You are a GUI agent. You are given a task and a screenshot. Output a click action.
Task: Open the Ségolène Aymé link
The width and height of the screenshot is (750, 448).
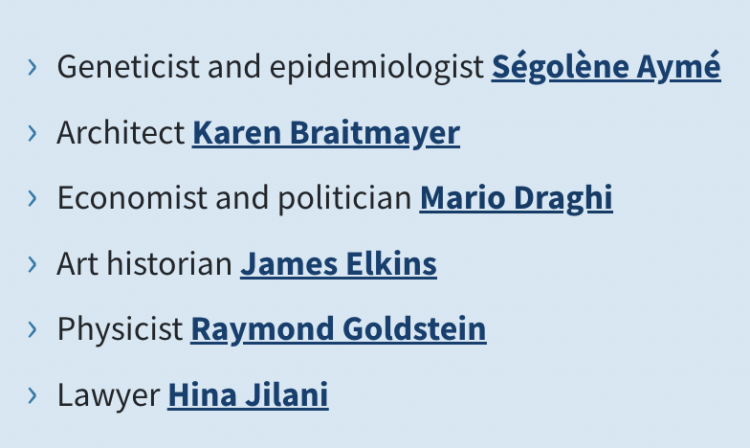tap(605, 67)
